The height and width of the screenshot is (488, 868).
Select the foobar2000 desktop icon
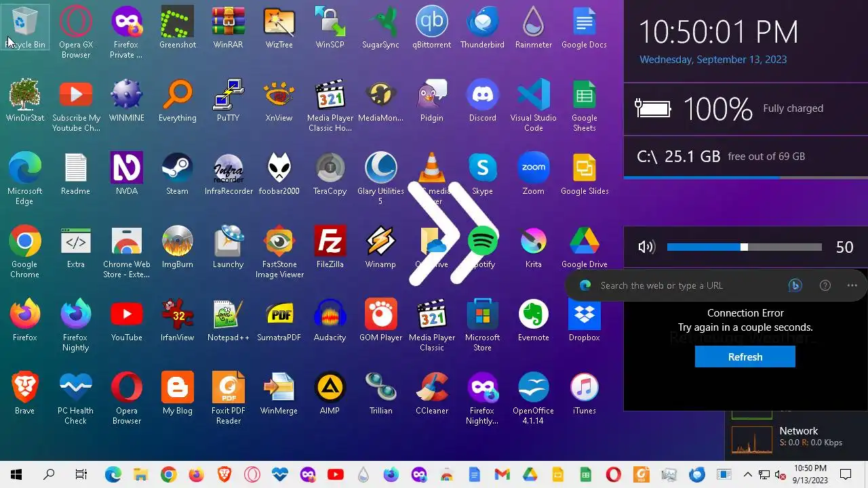click(279, 174)
